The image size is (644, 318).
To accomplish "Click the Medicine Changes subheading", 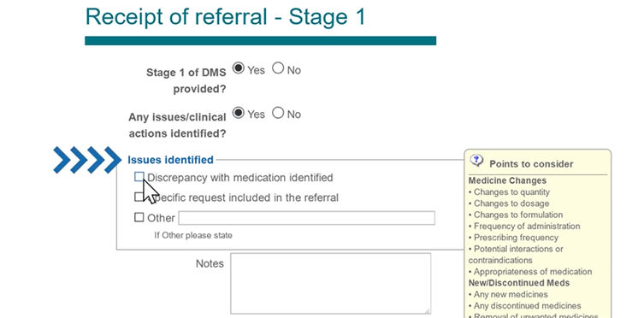I will [x=507, y=180].
